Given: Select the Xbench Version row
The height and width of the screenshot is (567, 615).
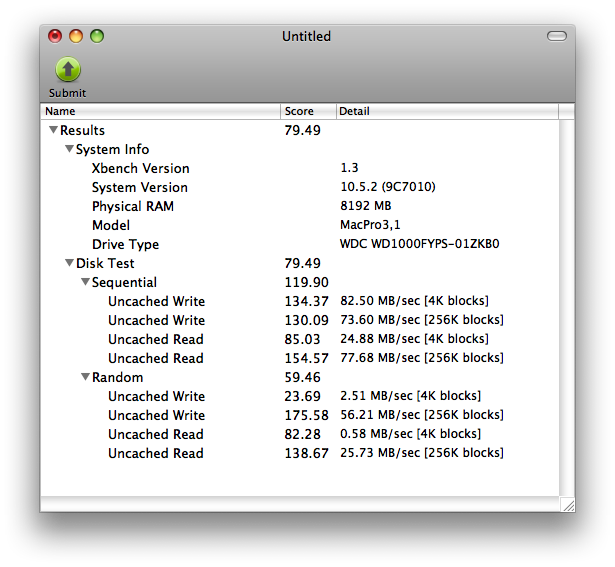Looking at the screenshot, I should coord(300,168).
